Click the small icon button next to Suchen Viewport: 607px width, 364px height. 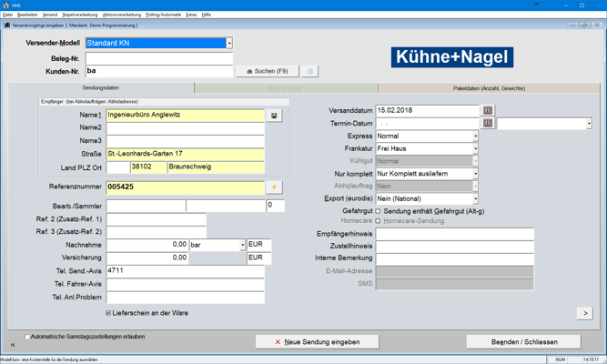(x=309, y=71)
